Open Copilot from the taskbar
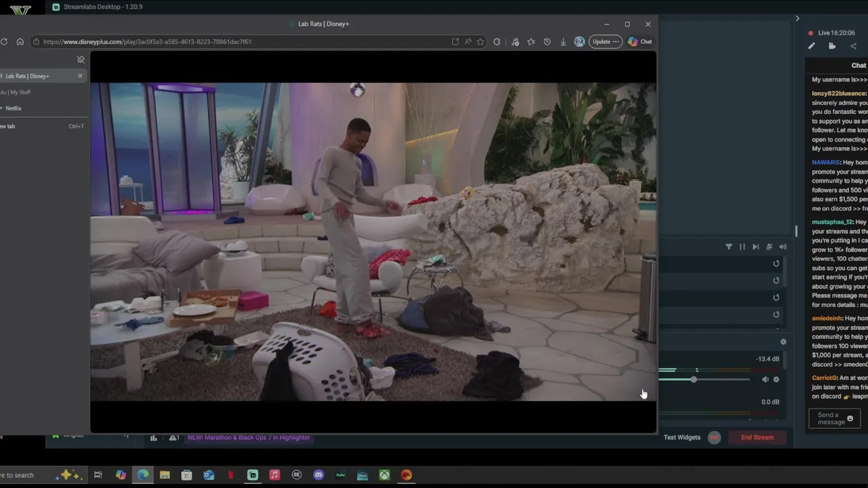Viewport: 868px width, 488px height. 121,475
